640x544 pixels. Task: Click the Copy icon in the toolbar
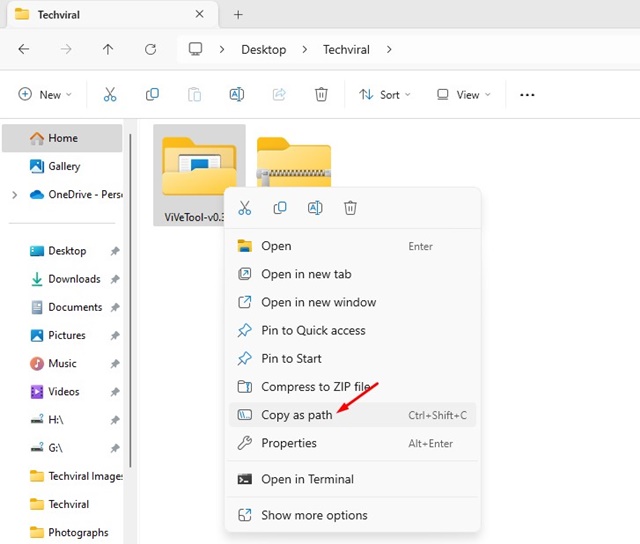click(x=152, y=95)
